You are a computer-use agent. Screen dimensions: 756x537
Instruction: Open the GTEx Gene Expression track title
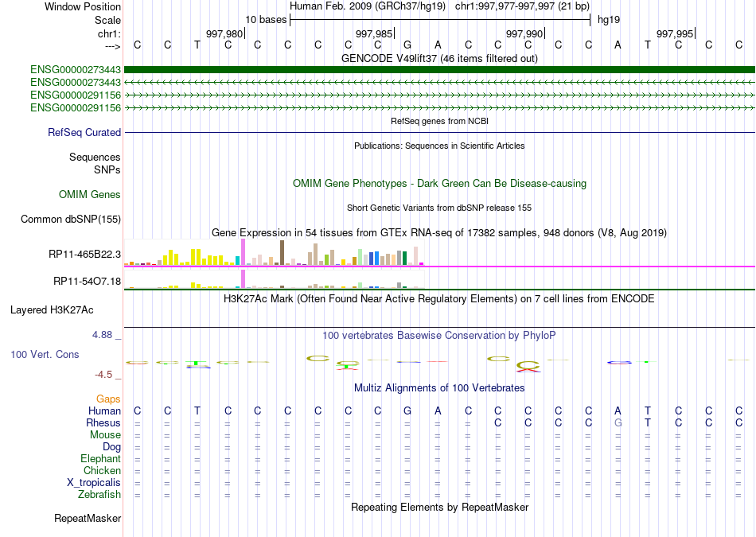click(x=439, y=232)
